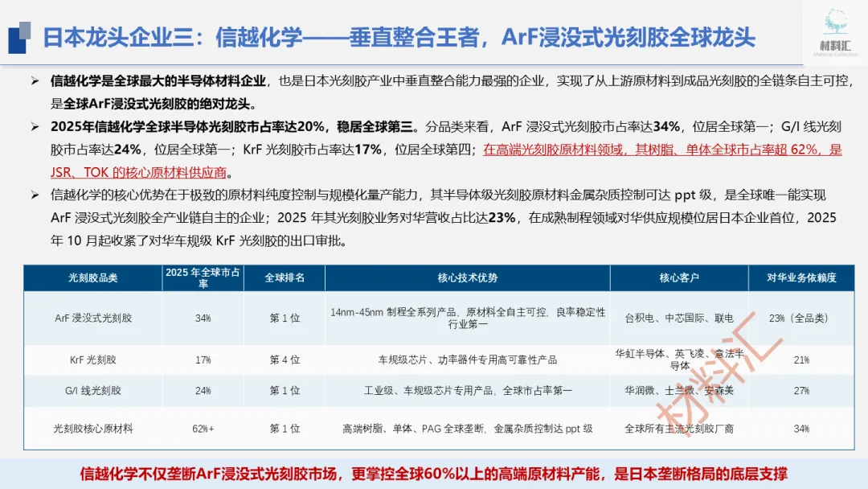The width and height of the screenshot is (868, 489).
Task: Click the cell KrF 光刻胶
Action: (x=93, y=360)
